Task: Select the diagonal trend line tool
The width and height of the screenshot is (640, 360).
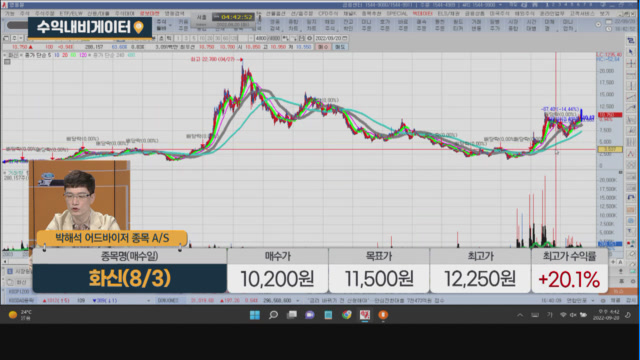Action: pyautogui.click(x=631, y=97)
